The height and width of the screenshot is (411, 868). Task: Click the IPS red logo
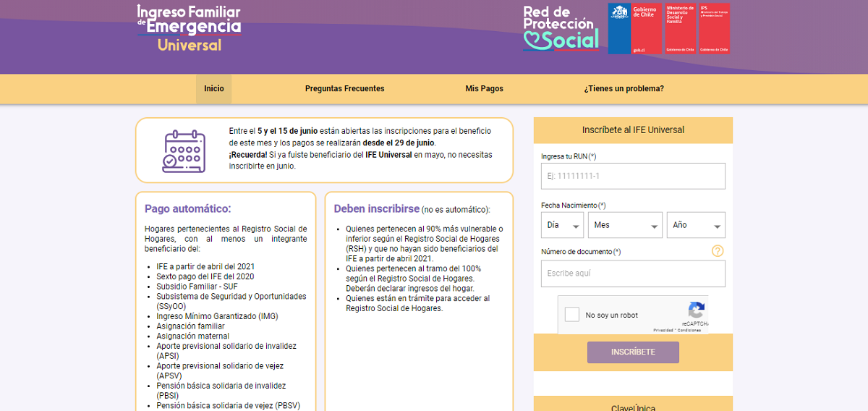tap(714, 28)
